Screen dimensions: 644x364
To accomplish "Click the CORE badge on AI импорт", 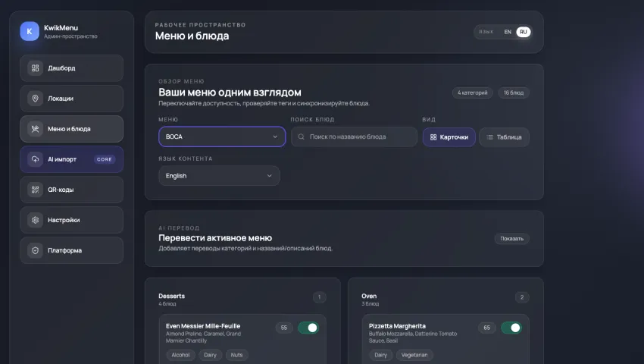I will [x=105, y=159].
